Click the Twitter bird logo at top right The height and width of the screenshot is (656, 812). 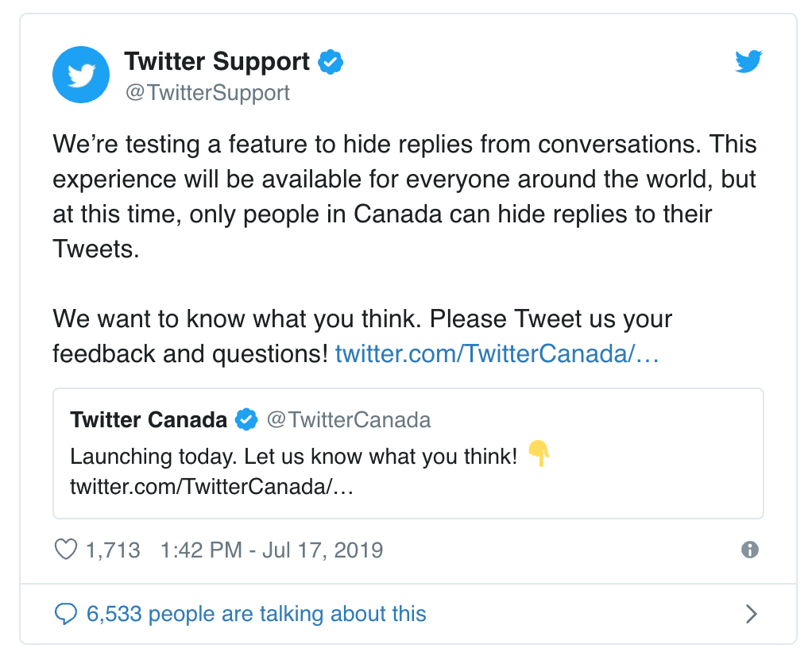(748, 61)
